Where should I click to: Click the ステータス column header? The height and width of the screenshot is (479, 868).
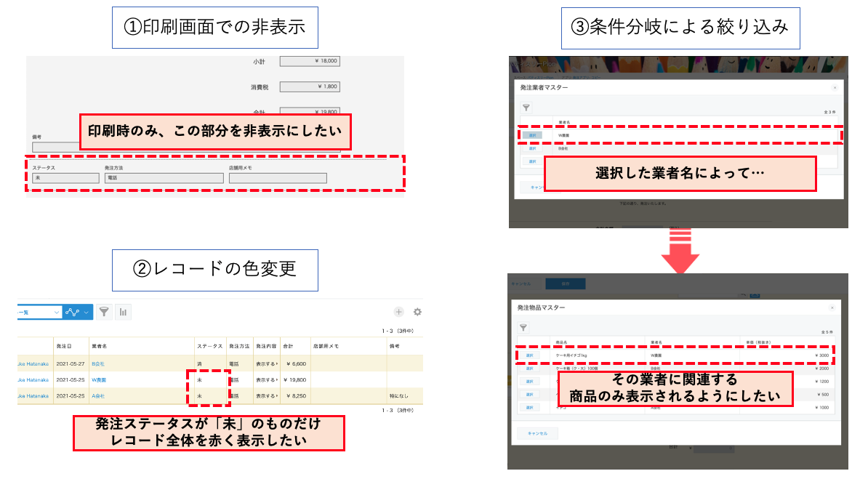pyautogui.click(x=209, y=346)
